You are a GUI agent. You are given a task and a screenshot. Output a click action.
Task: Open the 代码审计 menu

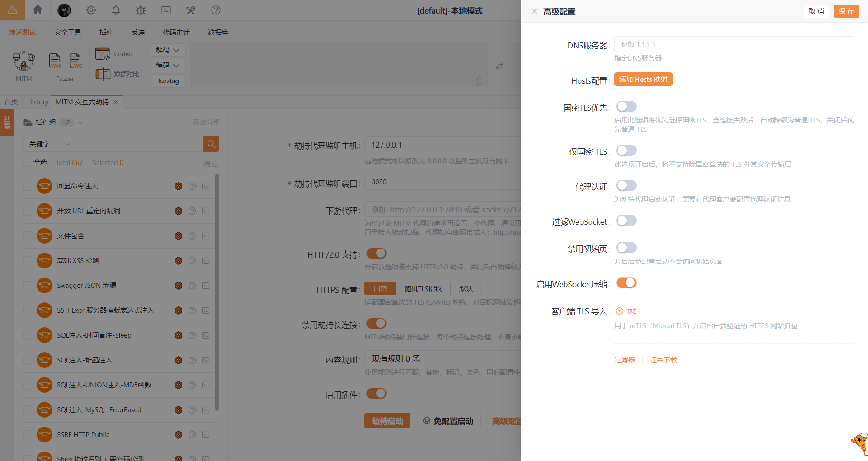[176, 32]
